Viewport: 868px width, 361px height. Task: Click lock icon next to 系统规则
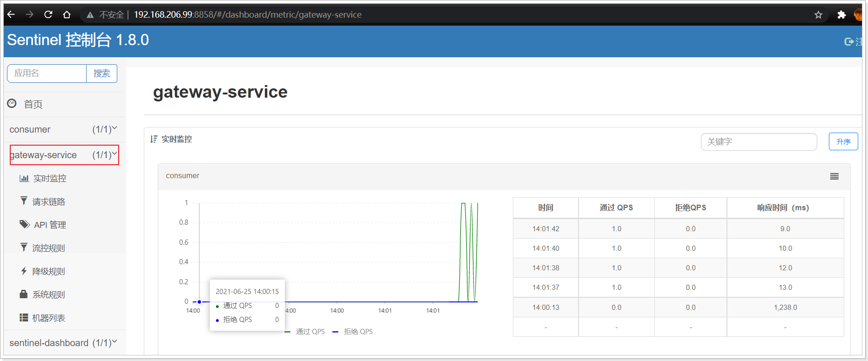(x=24, y=294)
